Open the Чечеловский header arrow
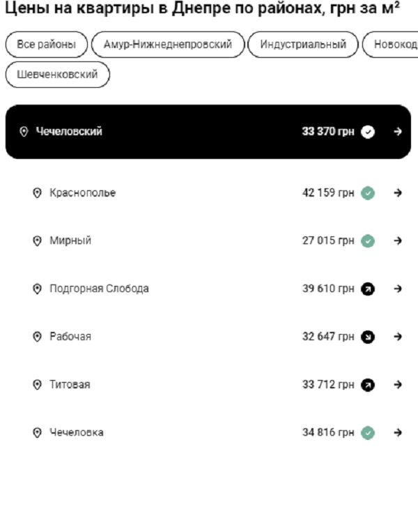Image resolution: width=418 pixels, height=532 pixels. [x=398, y=132]
